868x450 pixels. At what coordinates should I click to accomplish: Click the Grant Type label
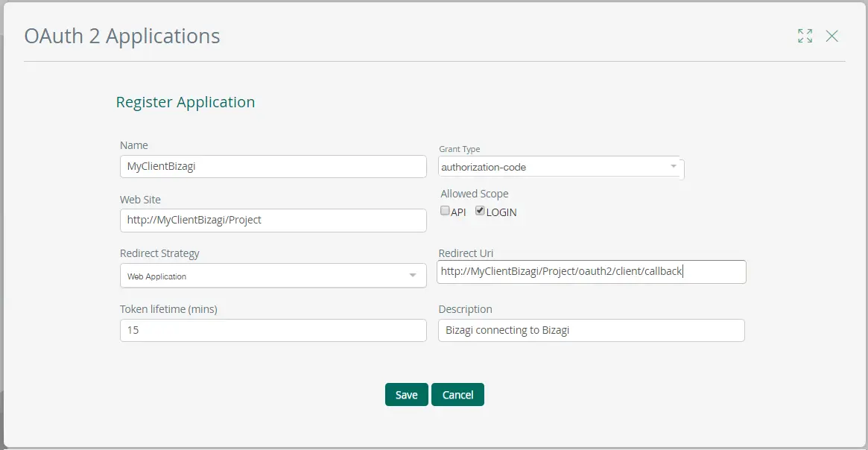pos(460,150)
